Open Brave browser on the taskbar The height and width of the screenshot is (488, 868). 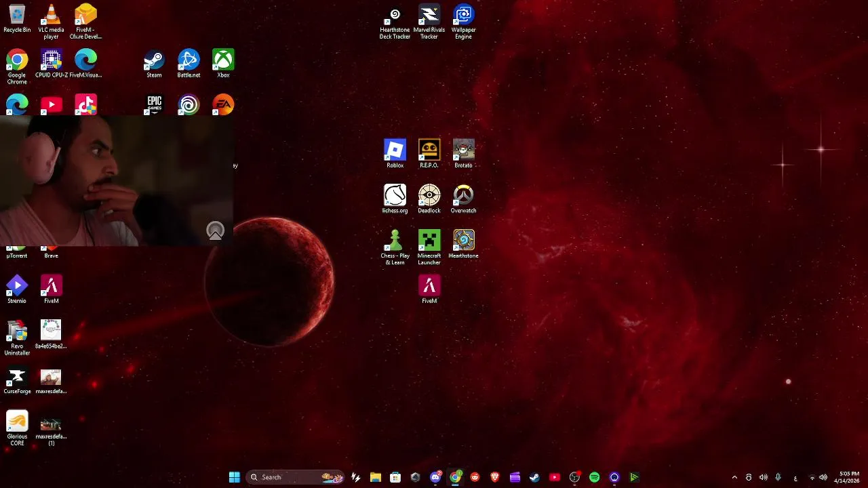point(494,477)
